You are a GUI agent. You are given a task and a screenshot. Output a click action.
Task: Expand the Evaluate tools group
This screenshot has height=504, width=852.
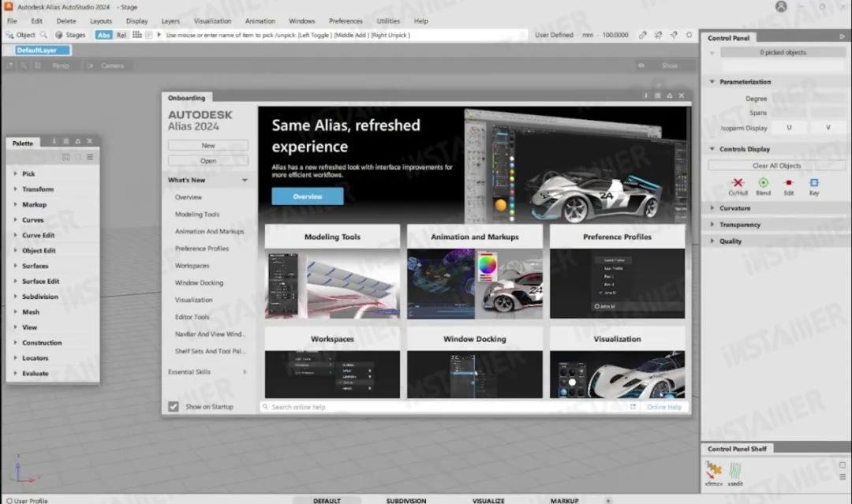15,374
